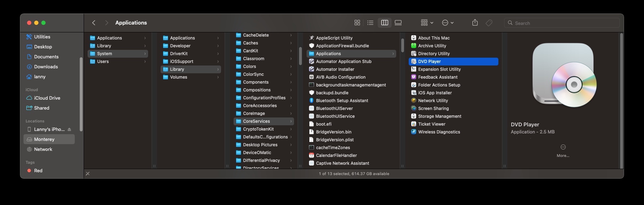This screenshot has width=644, height=205.
Task: Switch to icon view in toolbar
Action: 357,23
